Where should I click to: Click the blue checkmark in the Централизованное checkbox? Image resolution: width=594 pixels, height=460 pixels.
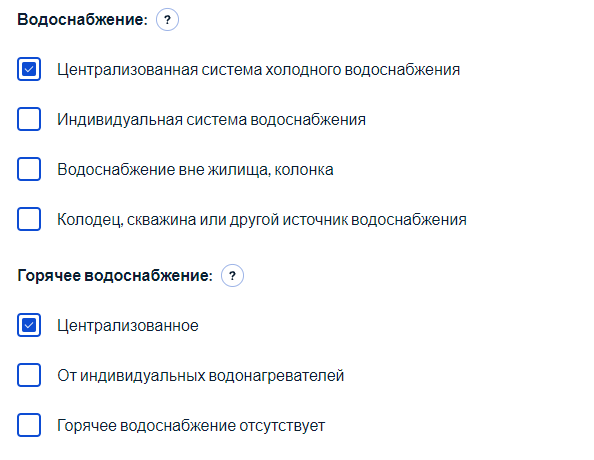pyautogui.click(x=29, y=325)
